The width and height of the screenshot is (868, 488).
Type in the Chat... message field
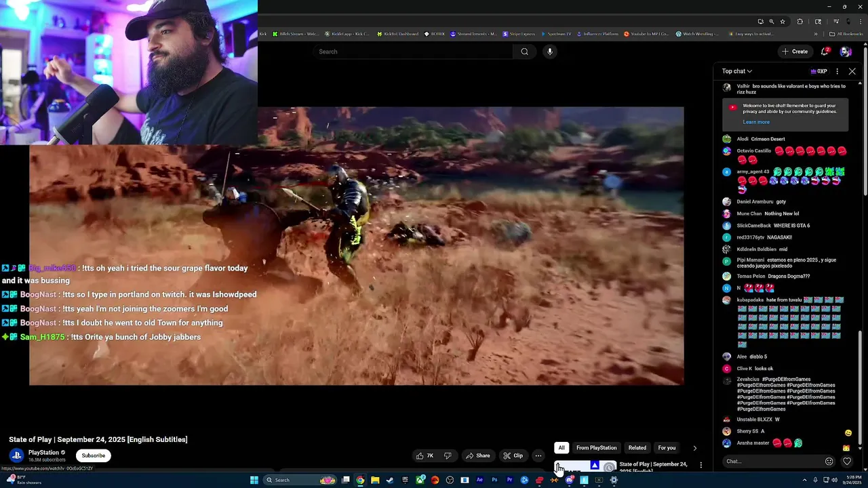pos(772,462)
